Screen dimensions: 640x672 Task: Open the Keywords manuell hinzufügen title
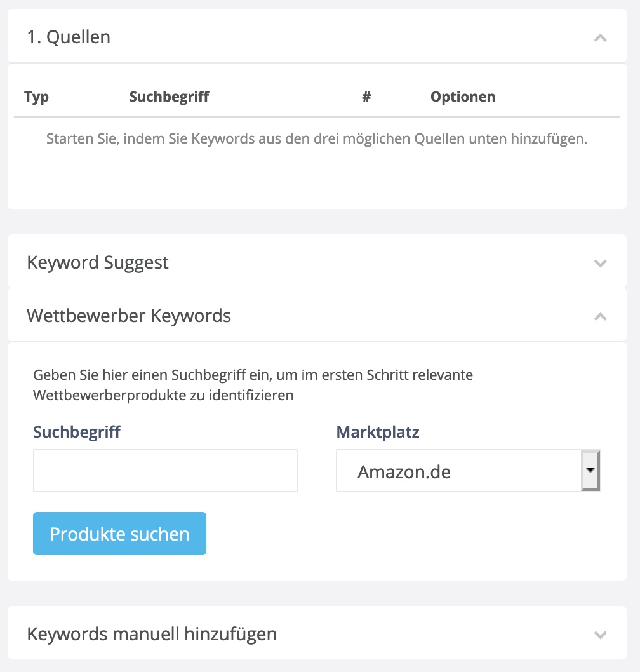[152, 634]
